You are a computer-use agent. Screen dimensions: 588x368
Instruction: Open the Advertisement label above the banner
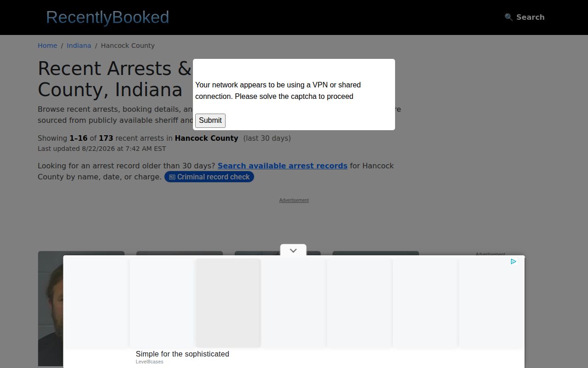(294, 200)
